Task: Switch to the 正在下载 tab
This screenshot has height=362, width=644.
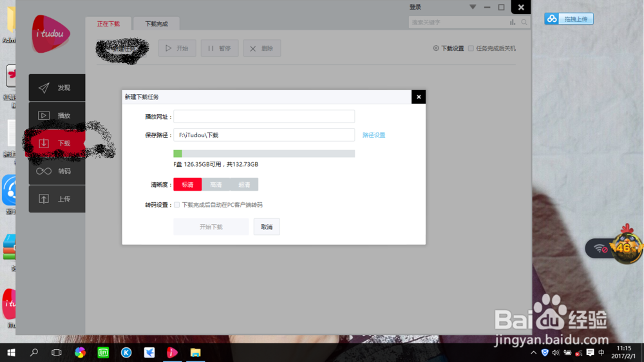Action: [x=108, y=24]
